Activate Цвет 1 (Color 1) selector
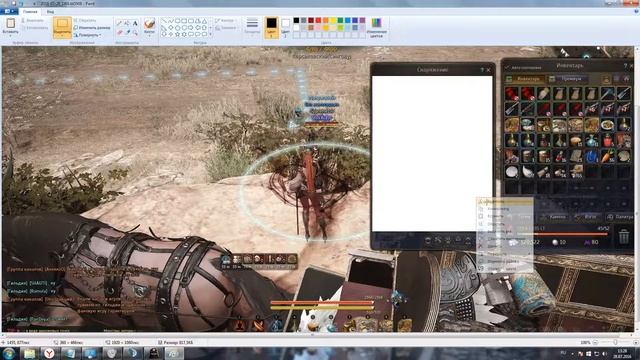 pos(271,27)
